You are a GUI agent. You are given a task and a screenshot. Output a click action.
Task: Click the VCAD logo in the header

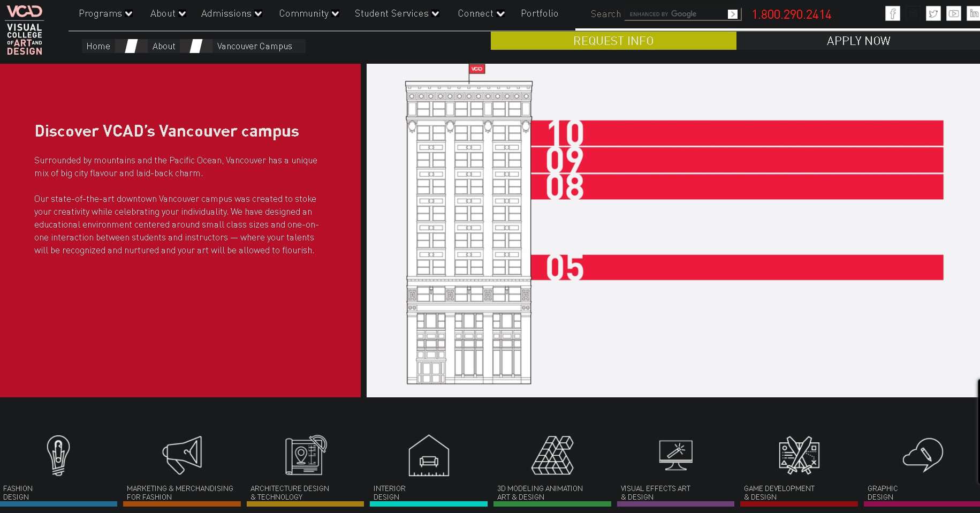click(24, 30)
